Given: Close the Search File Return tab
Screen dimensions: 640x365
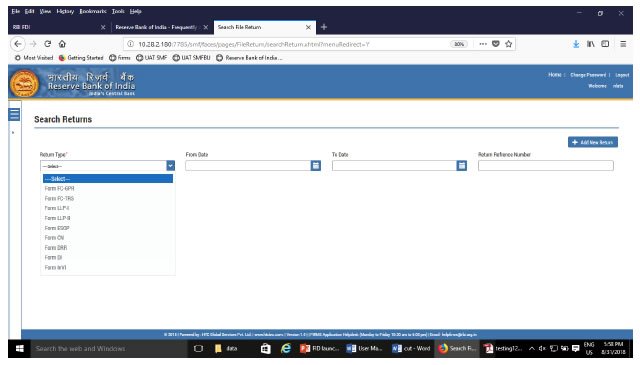Looking at the screenshot, I should 308,27.
